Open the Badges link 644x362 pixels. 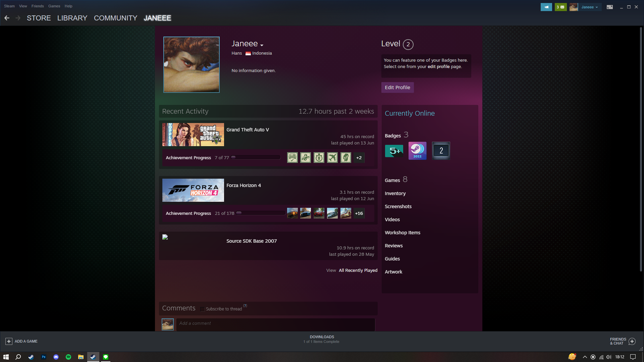point(393,136)
